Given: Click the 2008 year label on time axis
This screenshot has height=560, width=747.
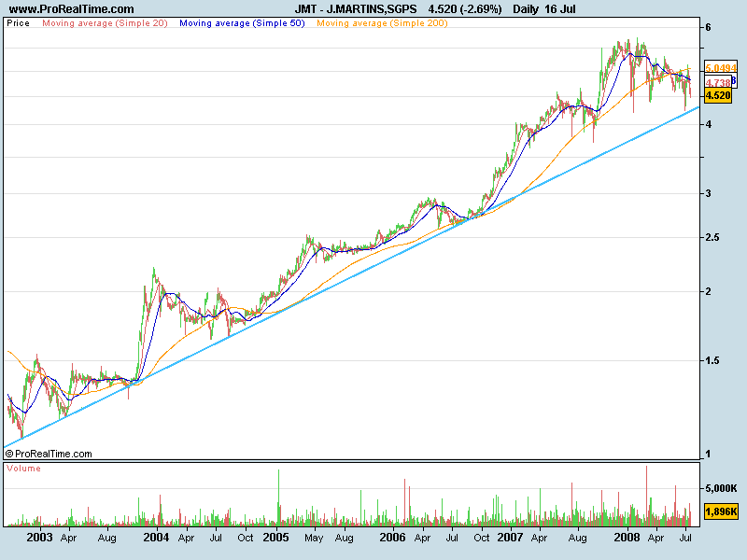Looking at the screenshot, I should pyautogui.click(x=627, y=538).
